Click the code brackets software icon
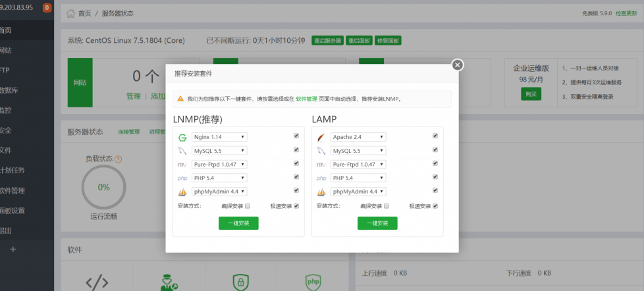The height and width of the screenshot is (291, 644). click(x=97, y=282)
